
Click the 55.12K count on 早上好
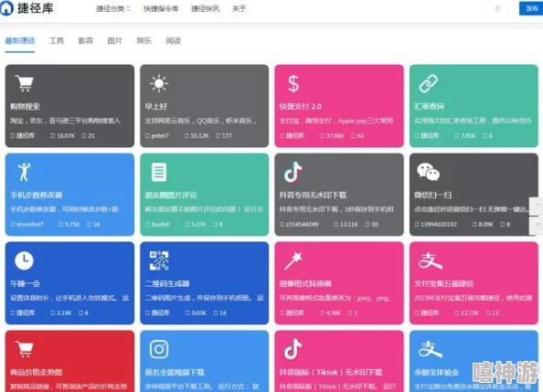(x=200, y=136)
